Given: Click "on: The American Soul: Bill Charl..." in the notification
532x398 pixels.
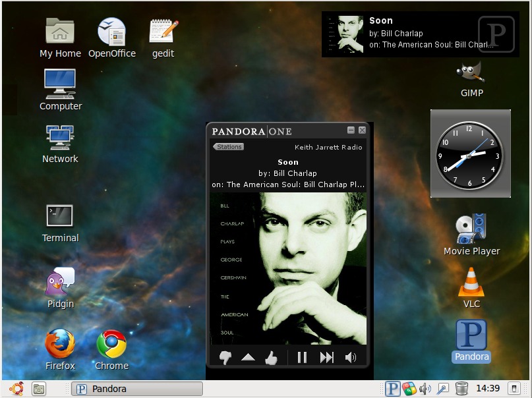Looking at the screenshot, I should (431, 44).
